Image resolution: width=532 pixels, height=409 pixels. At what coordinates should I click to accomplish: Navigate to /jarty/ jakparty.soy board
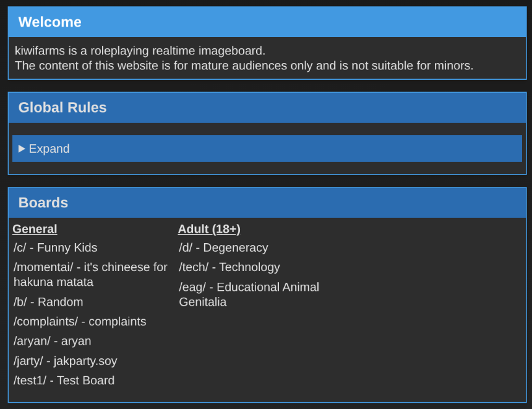(66, 361)
